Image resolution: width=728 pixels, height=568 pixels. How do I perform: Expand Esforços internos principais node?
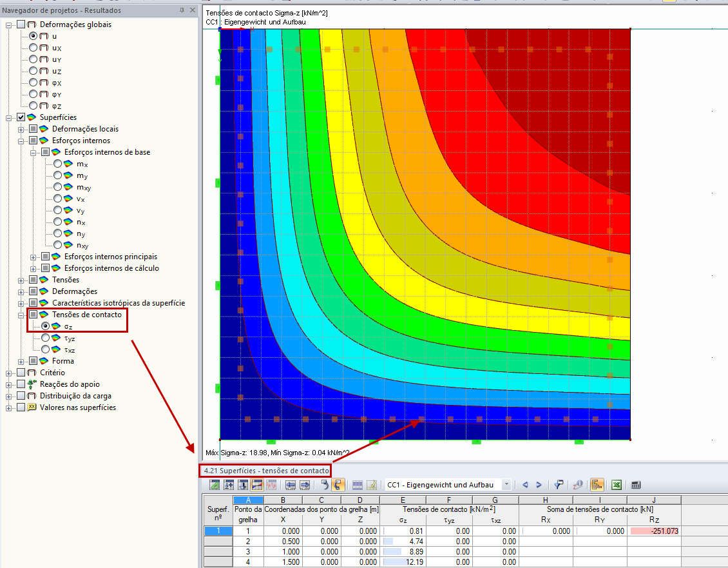click(x=33, y=257)
